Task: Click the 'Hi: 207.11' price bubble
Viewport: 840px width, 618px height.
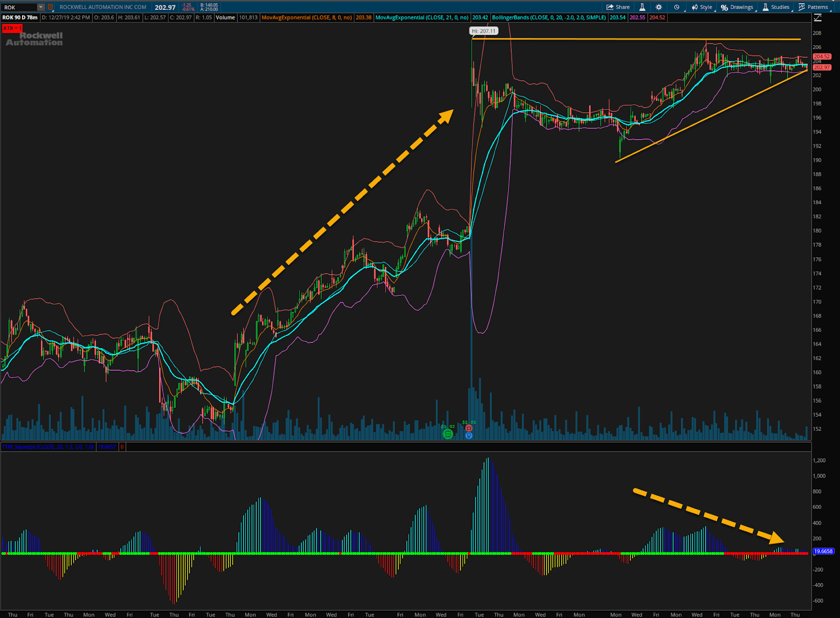Action: coord(483,31)
